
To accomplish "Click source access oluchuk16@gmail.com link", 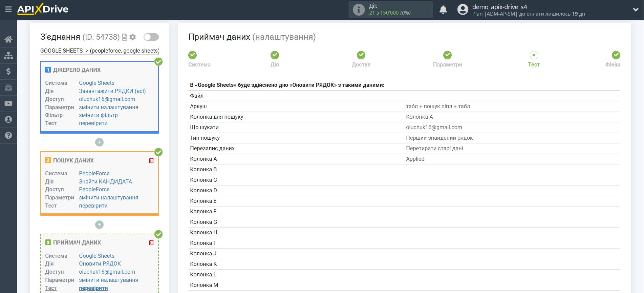I will pos(107,99).
